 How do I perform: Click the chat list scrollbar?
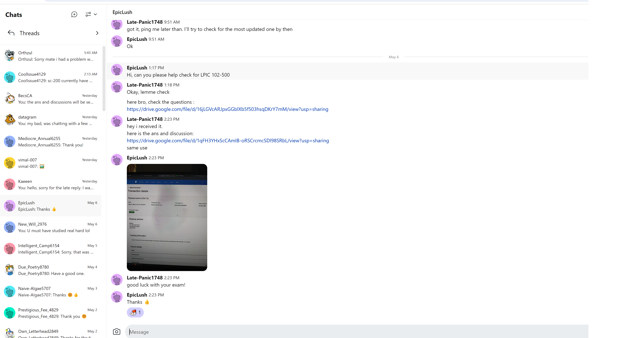104,79
